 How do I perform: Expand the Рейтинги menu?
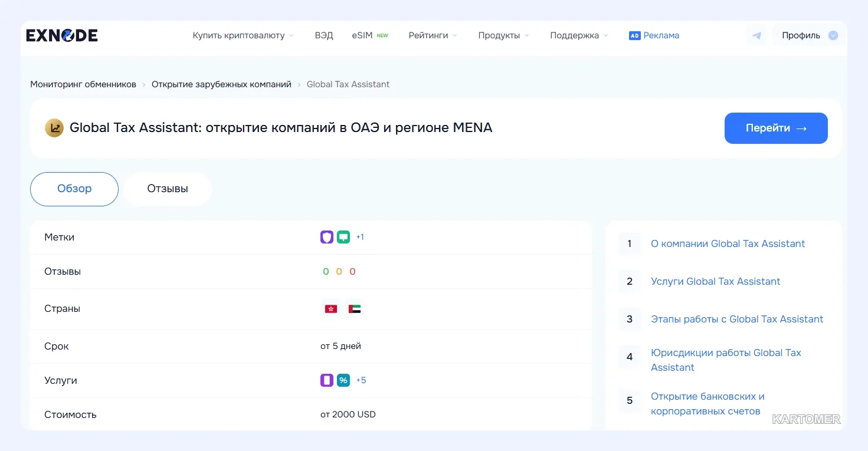click(x=433, y=35)
